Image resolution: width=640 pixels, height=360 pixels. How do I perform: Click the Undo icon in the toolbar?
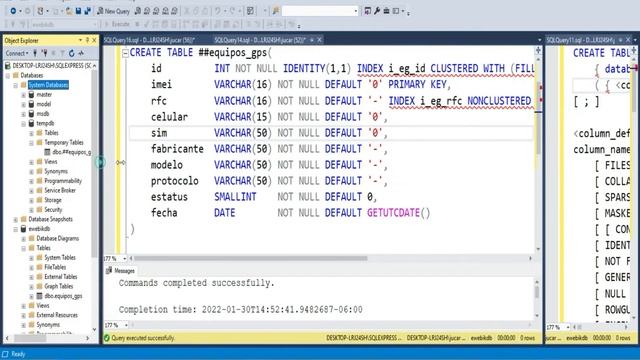coord(218,11)
